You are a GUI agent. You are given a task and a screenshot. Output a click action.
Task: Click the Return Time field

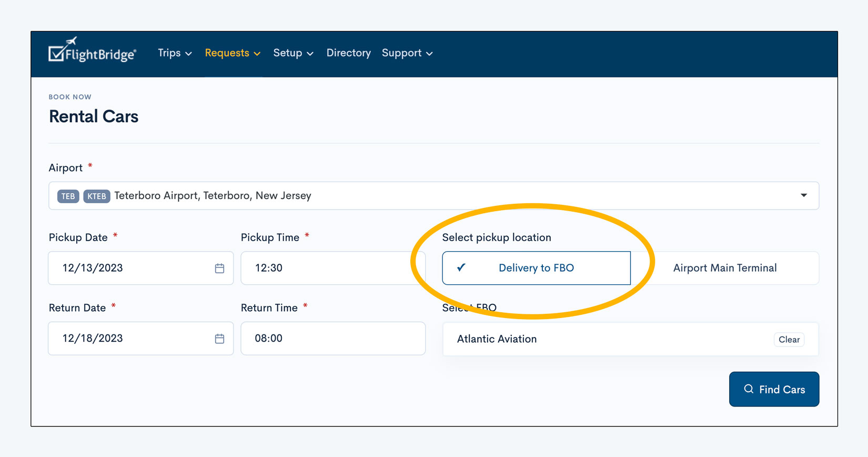tap(332, 339)
